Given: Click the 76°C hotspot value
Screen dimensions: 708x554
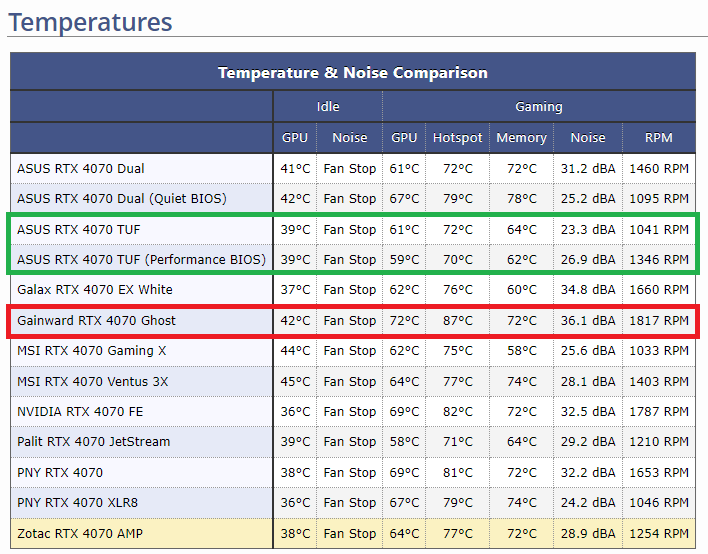Looking at the screenshot, I should 458,289.
